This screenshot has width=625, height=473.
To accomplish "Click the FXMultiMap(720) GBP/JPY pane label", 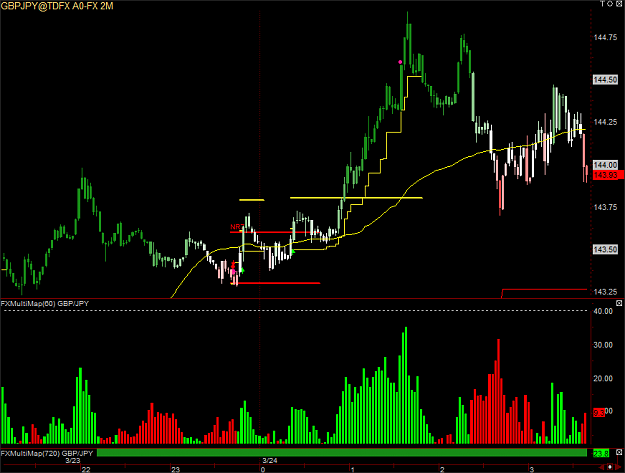I will (47, 453).
